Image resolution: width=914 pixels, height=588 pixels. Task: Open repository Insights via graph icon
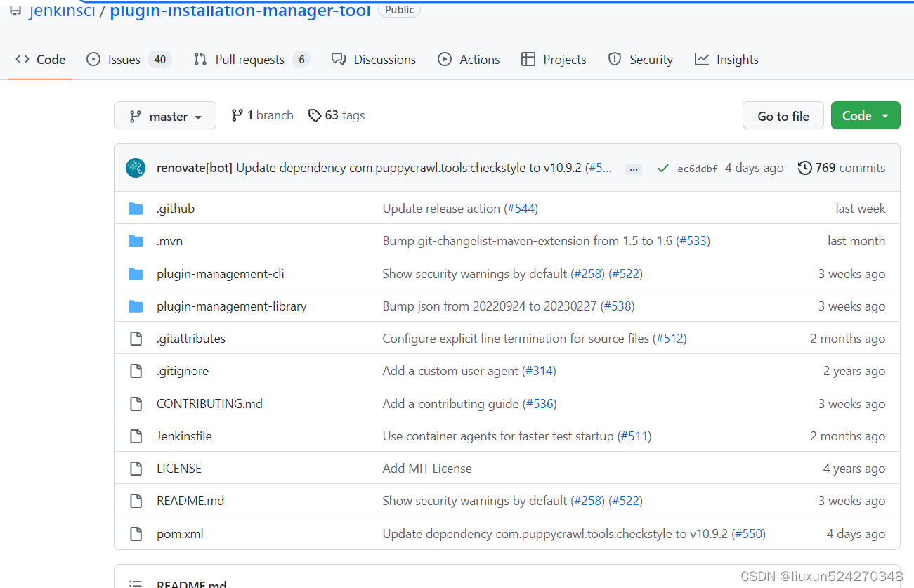coord(702,59)
